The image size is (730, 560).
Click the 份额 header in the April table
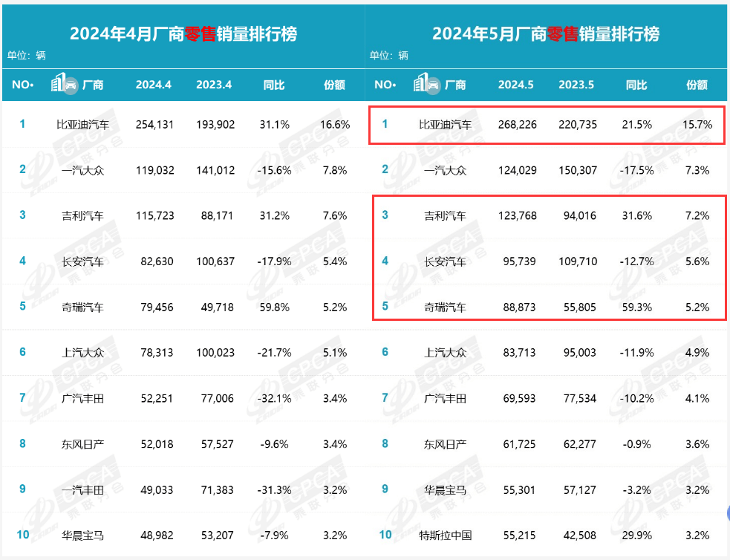click(x=335, y=85)
